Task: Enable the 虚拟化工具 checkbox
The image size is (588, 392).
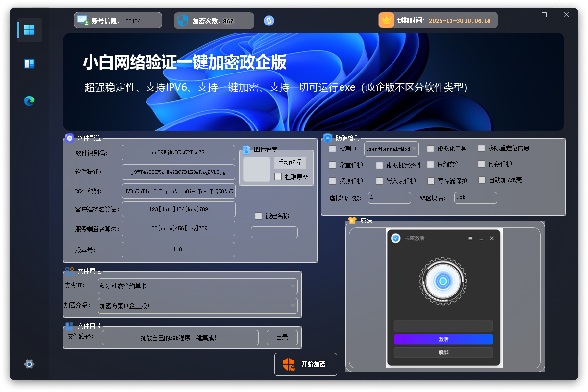Action: (x=431, y=148)
